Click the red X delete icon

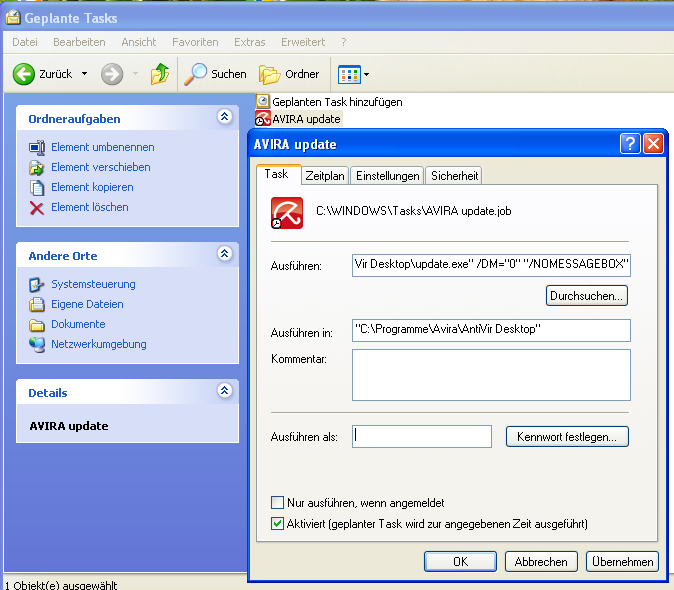point(37,208)
